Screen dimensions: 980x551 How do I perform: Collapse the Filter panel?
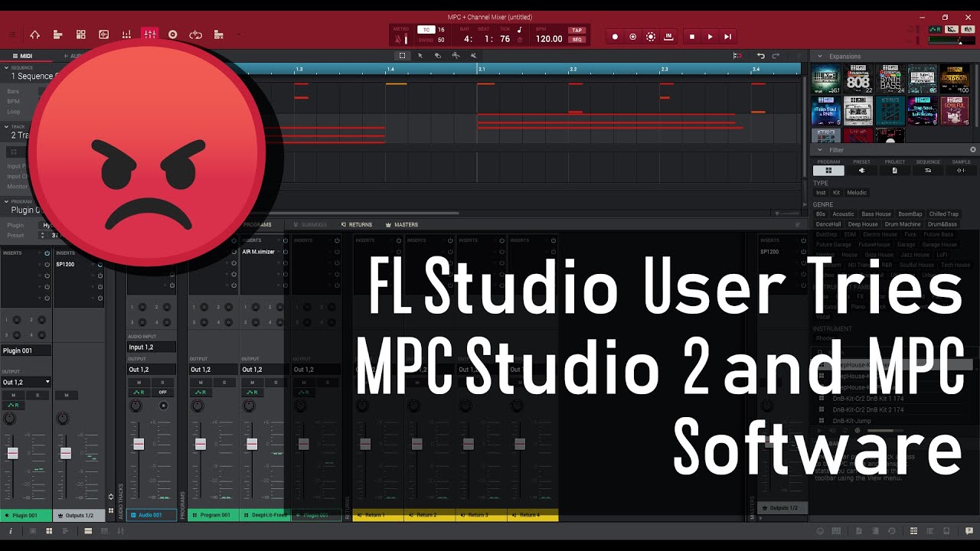pyautogui.click(x=821, y=150)
